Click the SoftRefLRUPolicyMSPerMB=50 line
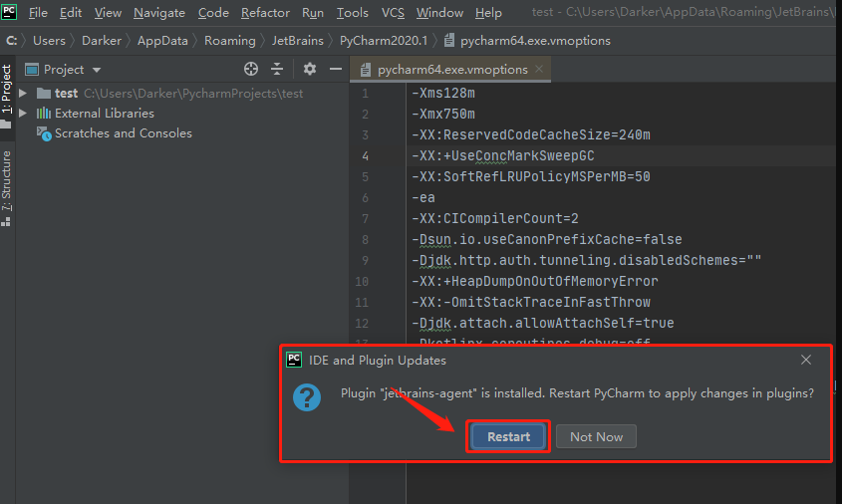 click(x=530, y=176)
